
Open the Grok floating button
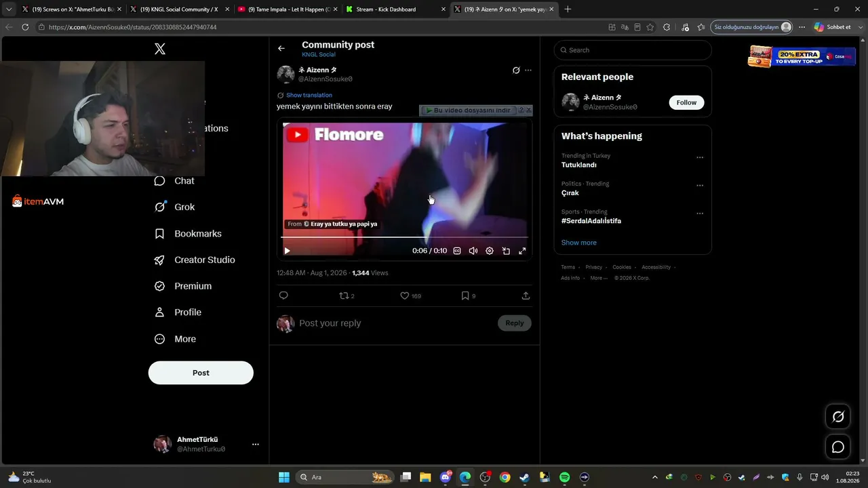(838, 417)
